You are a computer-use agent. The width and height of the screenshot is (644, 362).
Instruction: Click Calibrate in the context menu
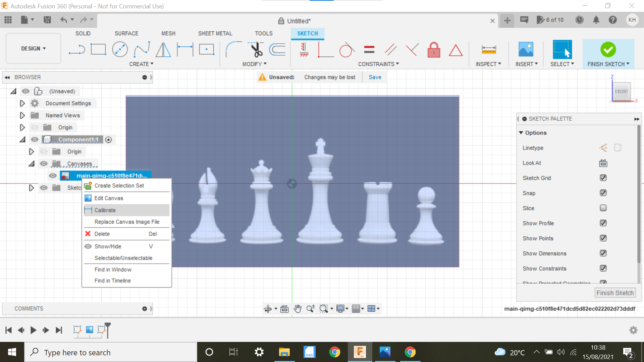(x=105, y=210)
